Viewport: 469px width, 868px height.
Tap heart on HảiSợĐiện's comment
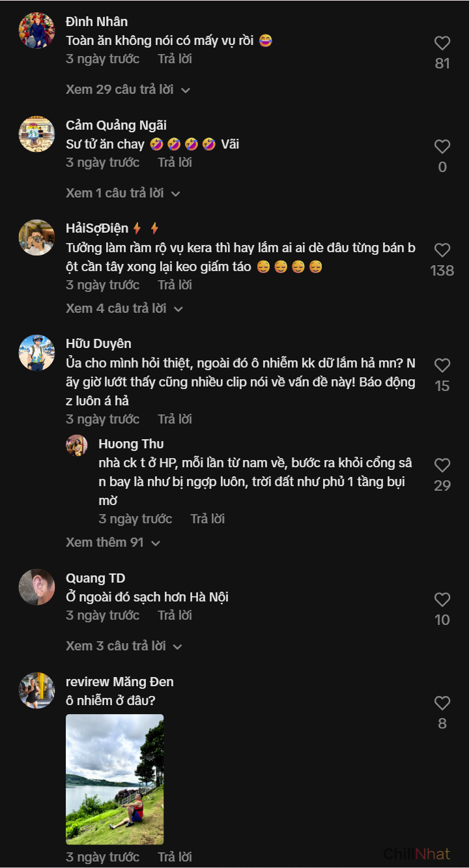click(x=442, y=250)
